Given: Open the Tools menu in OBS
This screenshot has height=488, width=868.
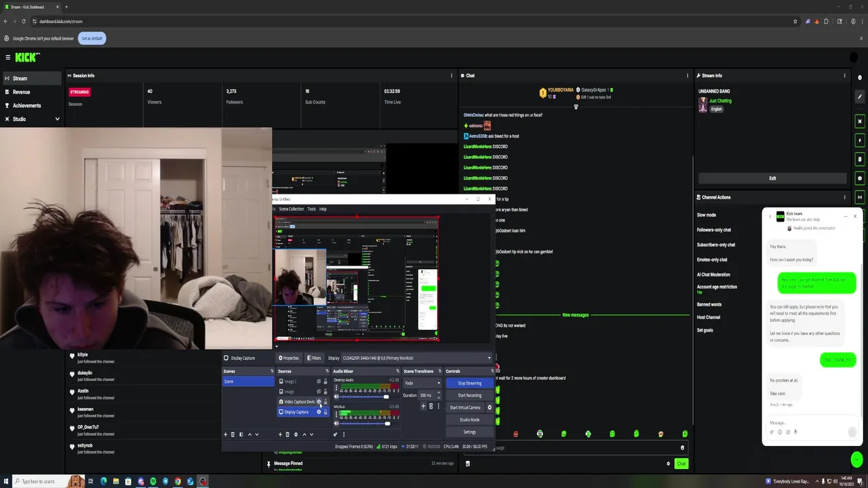Looking at the screenshot, I should 311,209.
